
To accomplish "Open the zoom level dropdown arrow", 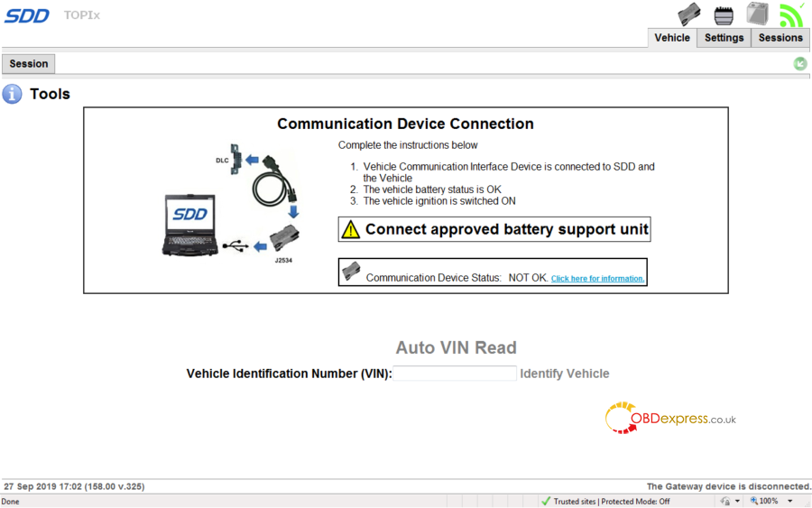I will tap(790, 502).
